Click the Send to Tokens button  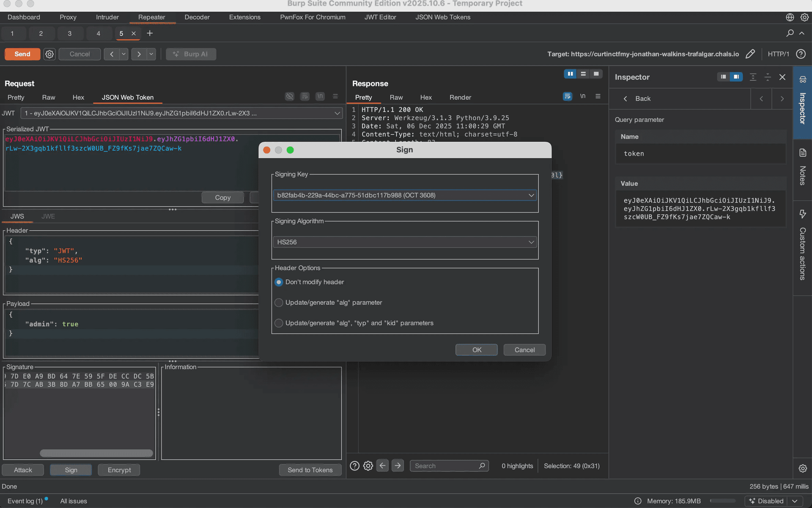(310, 470)
